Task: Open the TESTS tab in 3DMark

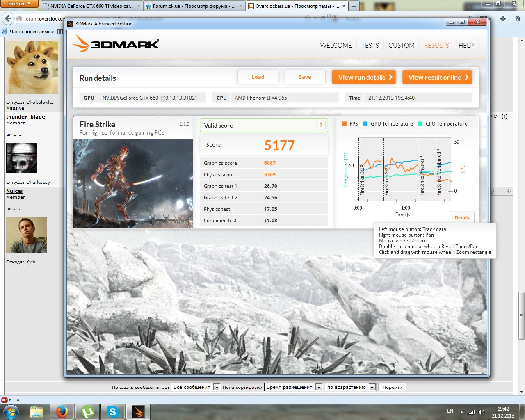Action: [370, 46]
